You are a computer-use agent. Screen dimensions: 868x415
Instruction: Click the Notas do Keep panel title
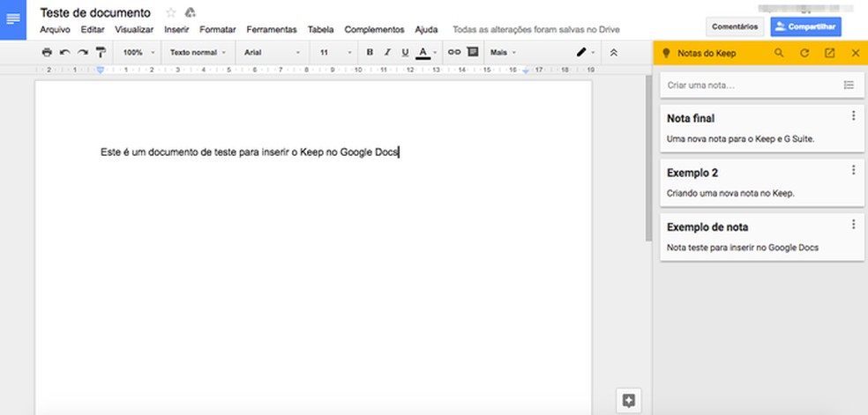[x=707, y=53]
